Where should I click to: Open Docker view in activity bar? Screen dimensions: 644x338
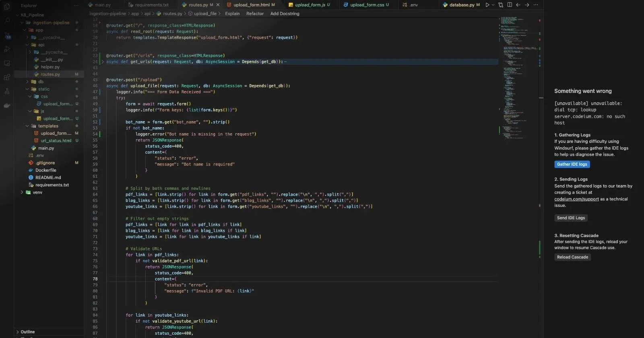point(7,105)
